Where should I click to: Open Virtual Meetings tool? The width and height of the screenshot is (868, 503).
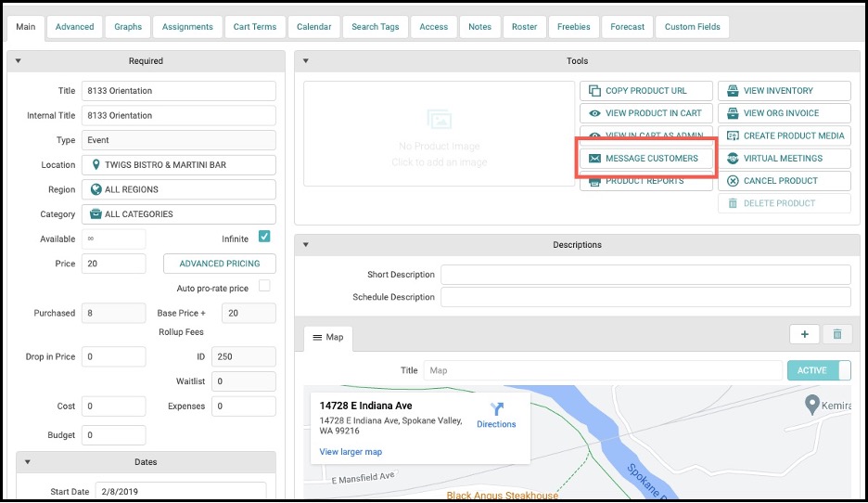pos(784,159)
